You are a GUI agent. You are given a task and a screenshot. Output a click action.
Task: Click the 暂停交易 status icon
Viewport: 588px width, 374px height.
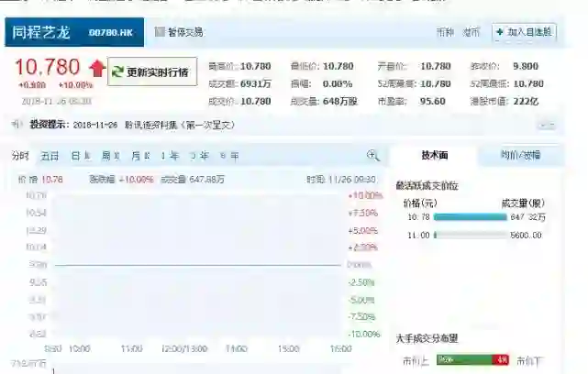pyautogui.click(x=160, y=32)
